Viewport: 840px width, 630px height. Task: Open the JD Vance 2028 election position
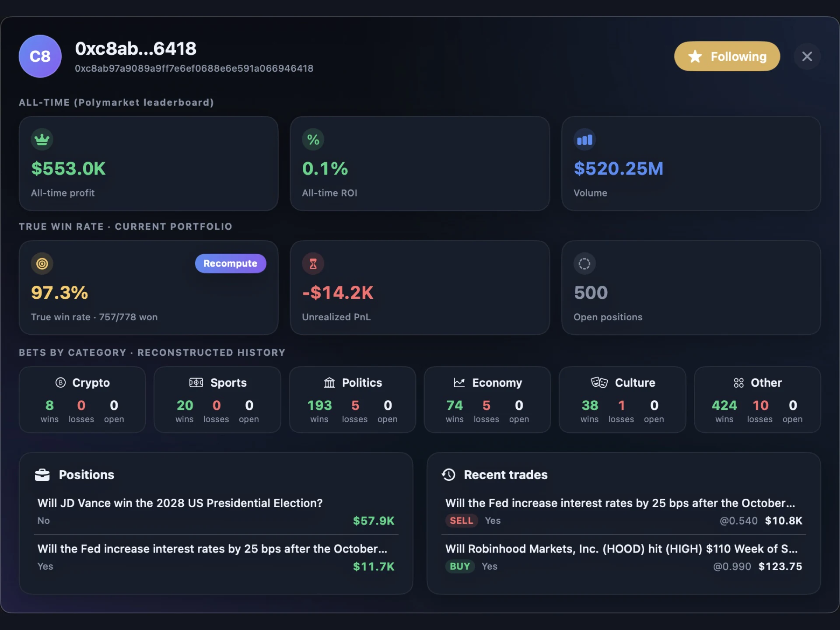pyautogui.click(x=216, y=511)
